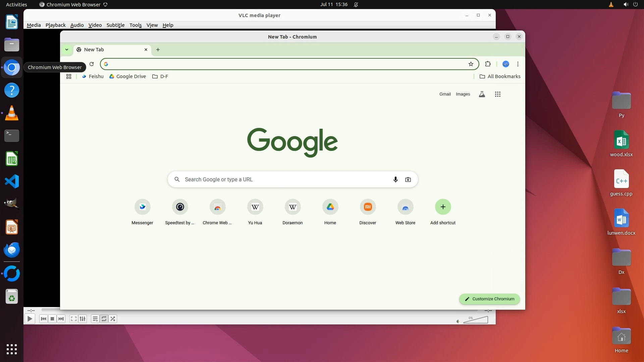Click the Customize Chromium button
The width and height of the screenshot is (644, 362).
489,299
